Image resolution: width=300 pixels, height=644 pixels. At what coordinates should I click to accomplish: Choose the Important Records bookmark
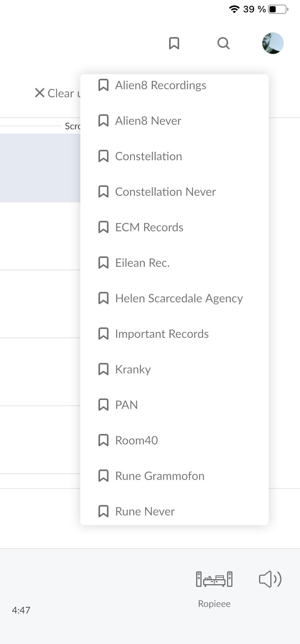tap(162, 334)
